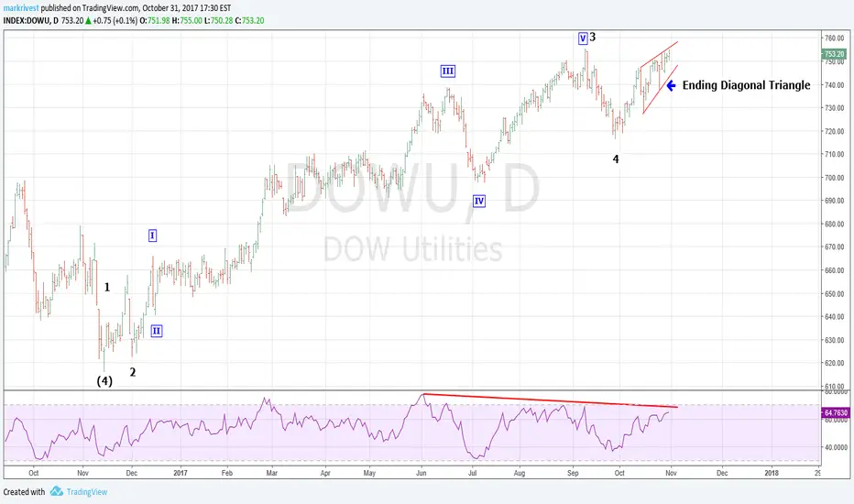Click the '720.00' price axis label
Viewport: 854px width, 504px height.
(834, 131)
